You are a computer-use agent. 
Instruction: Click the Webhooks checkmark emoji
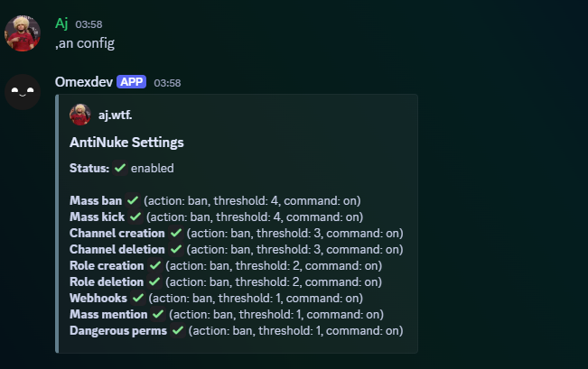(x=138, y=298)
